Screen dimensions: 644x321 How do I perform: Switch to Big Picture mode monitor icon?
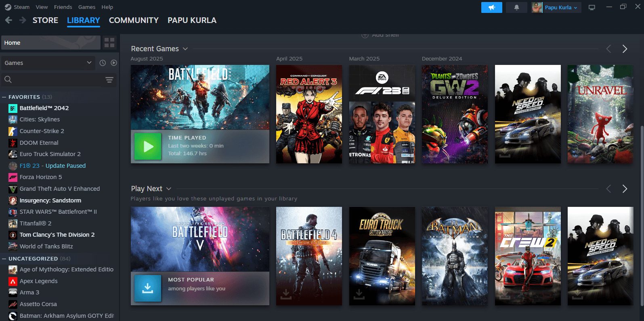click(x=592, y=7)
